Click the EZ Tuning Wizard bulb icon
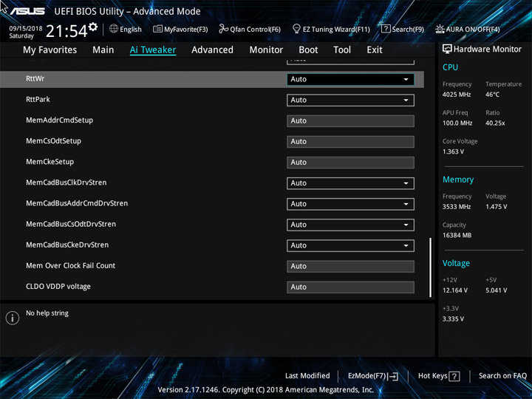Screen dimensions: 532x399 tap(296, 29)
